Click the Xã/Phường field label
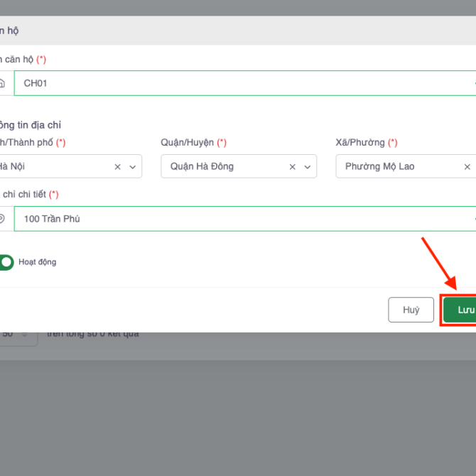476x476 pixels. [360, 142]
